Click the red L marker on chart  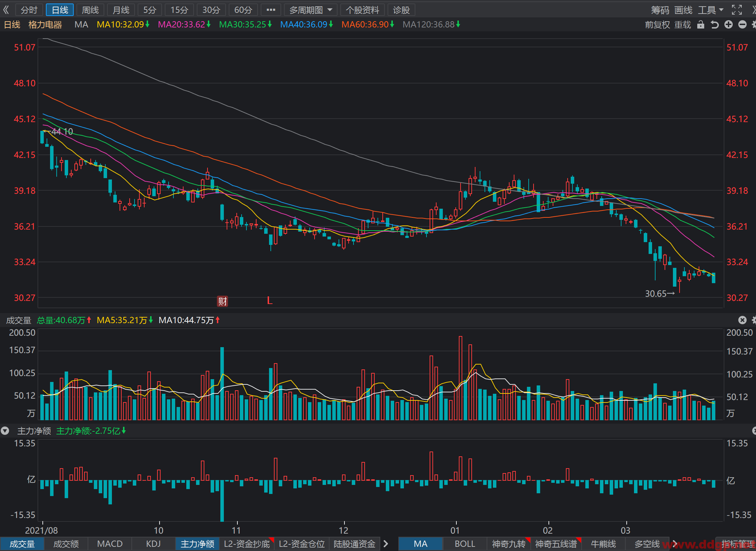pos(269,301)
